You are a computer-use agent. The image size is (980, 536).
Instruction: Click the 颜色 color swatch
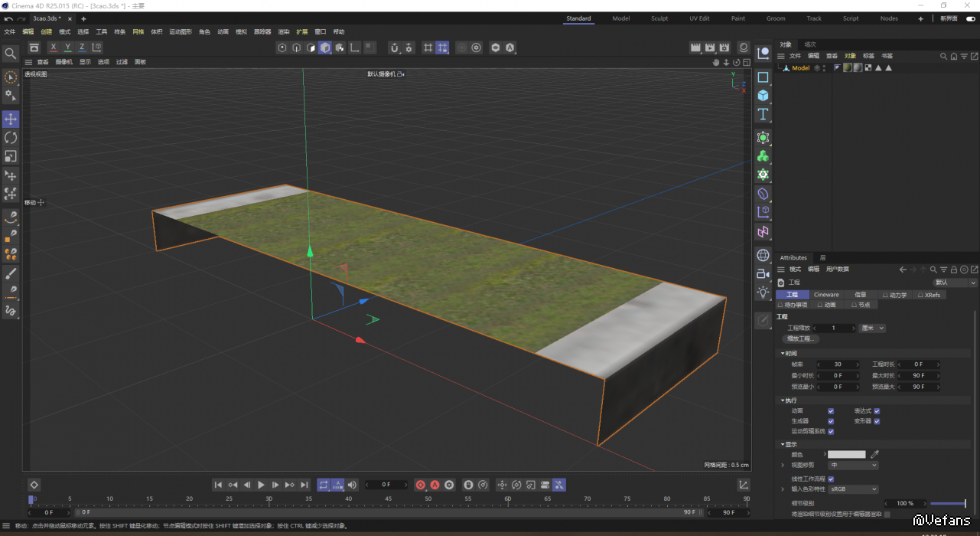point(846,455)
